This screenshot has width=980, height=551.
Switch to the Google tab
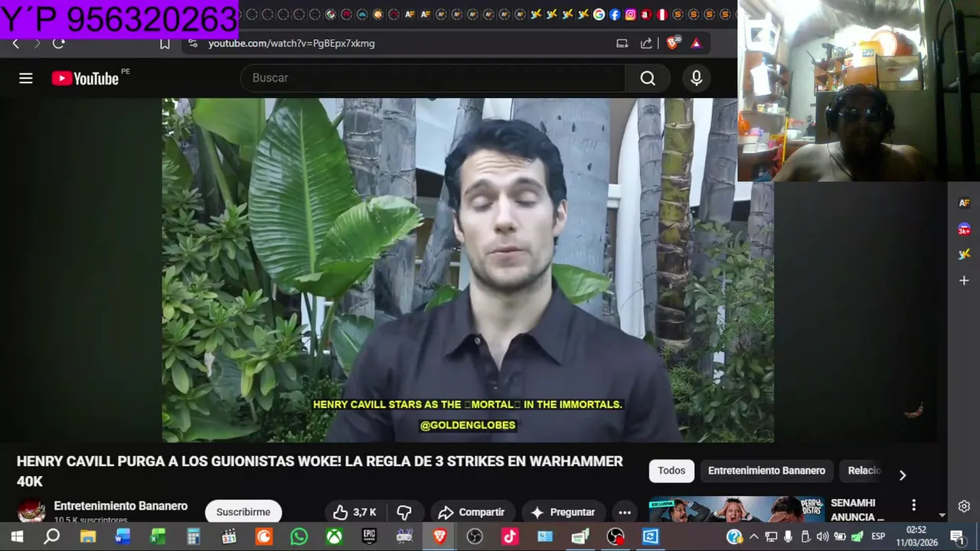[599, 15]
